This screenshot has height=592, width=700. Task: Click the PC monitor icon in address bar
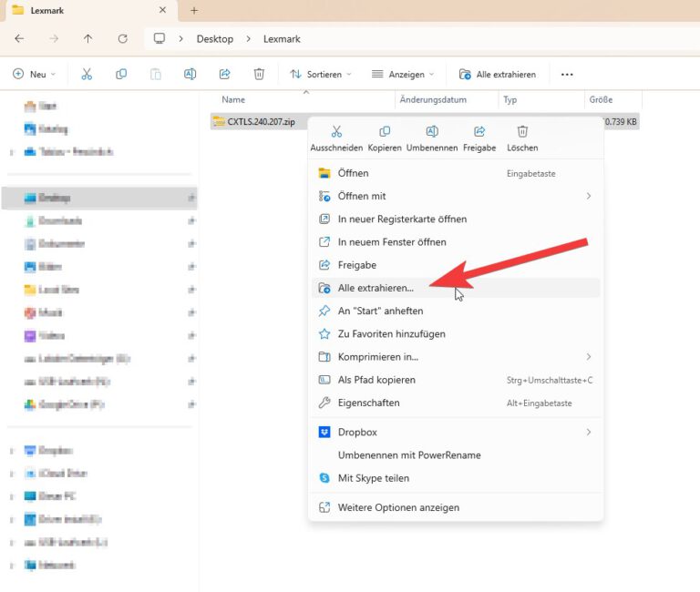click(160, 38)
